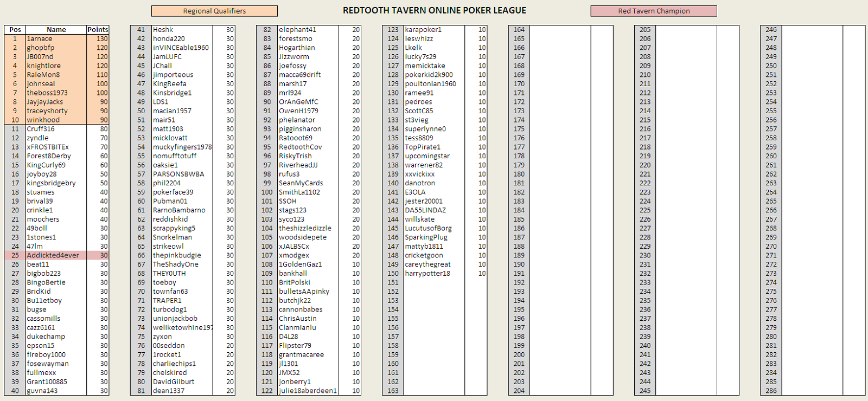Click muckyfingers1978 entry
The image size is (868, 401).
click(x=182, y=147)
